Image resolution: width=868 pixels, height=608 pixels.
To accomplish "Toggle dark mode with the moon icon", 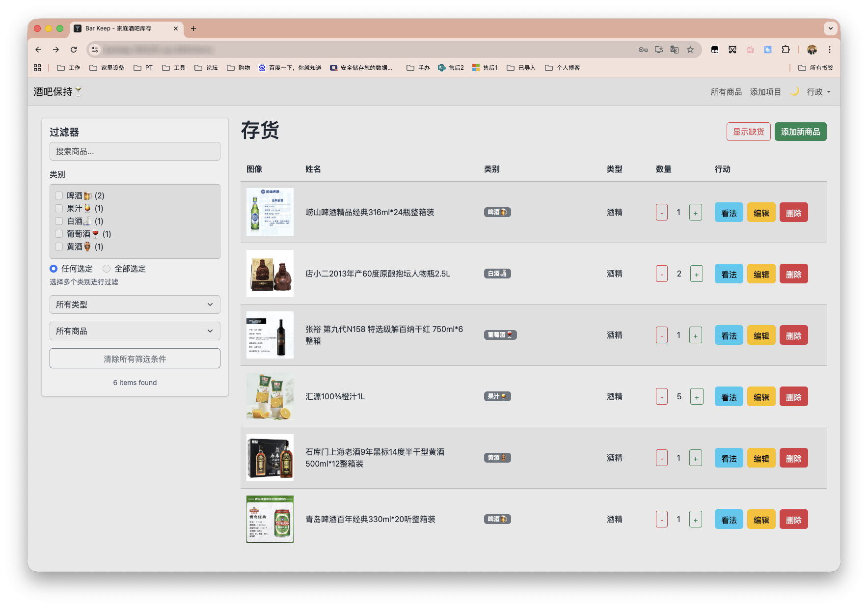I will click(x=794, y=91).
